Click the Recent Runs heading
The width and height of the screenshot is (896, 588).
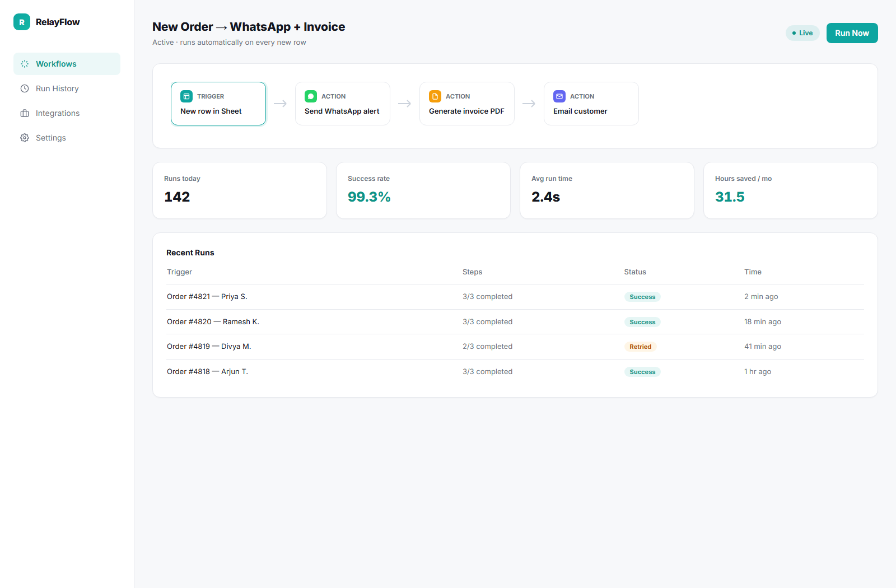pyautogui.click(x=190, y=253)
